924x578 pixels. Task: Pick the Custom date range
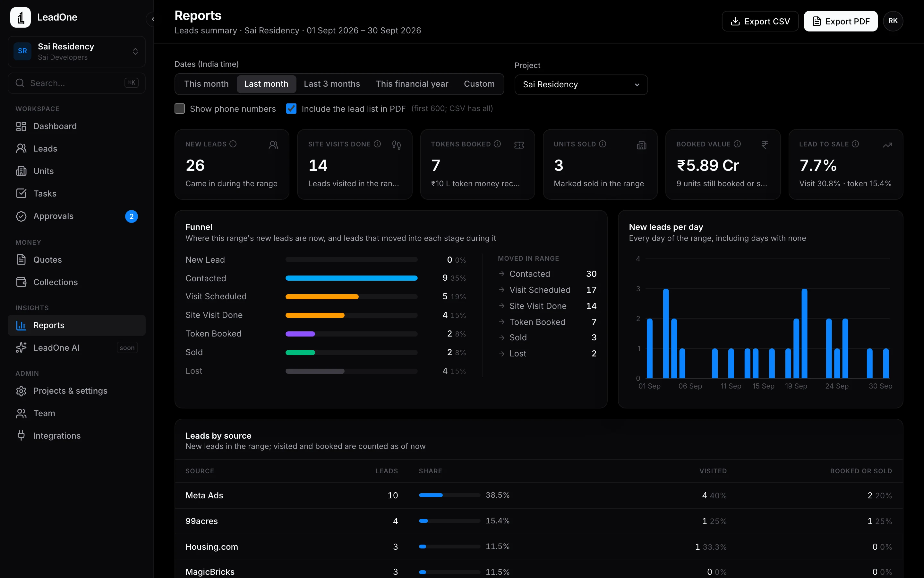(479, 84)
